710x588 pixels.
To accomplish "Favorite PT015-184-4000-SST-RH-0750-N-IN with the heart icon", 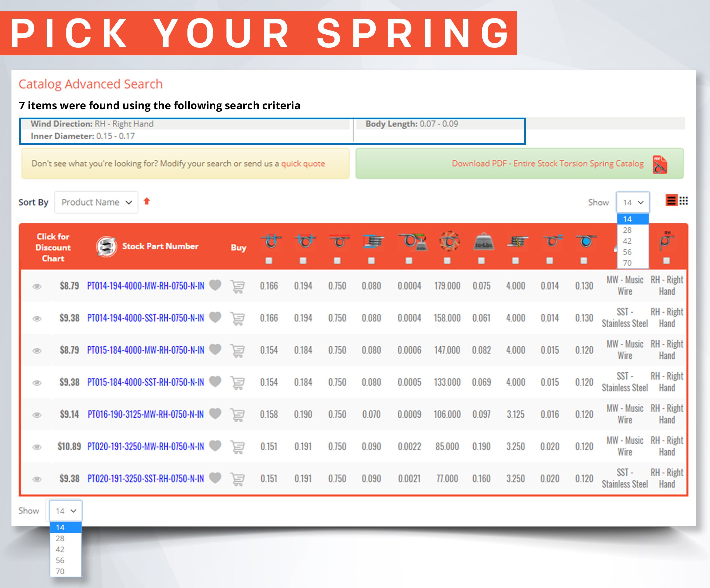I will [x=215, y=382].
